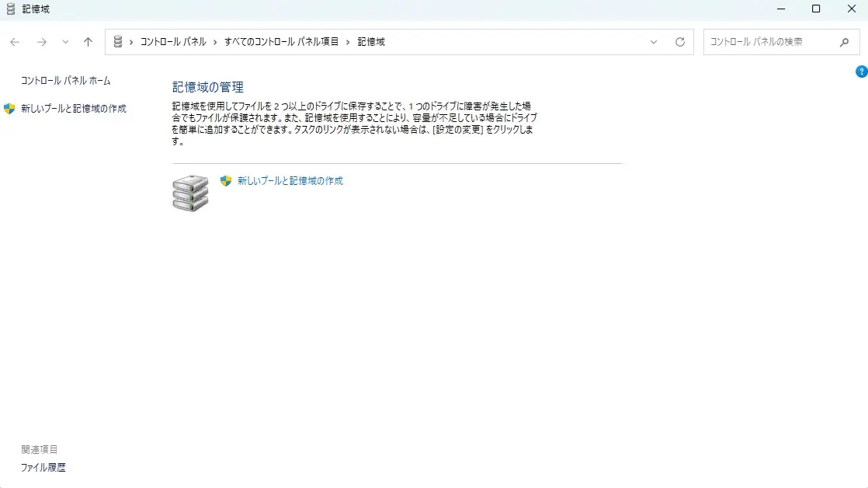Refresh the 記憶域 page
868x488 pixels.
pos(680,42)
